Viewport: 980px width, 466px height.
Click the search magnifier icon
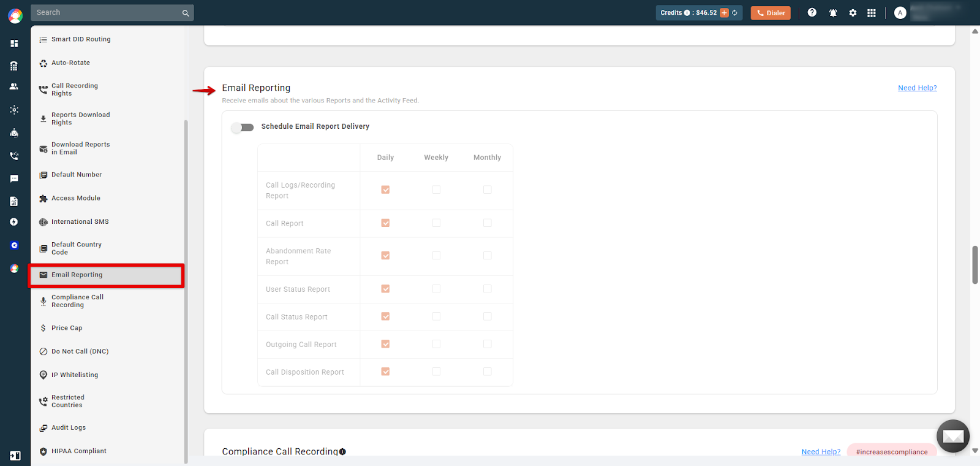click(x=186, y=13)
